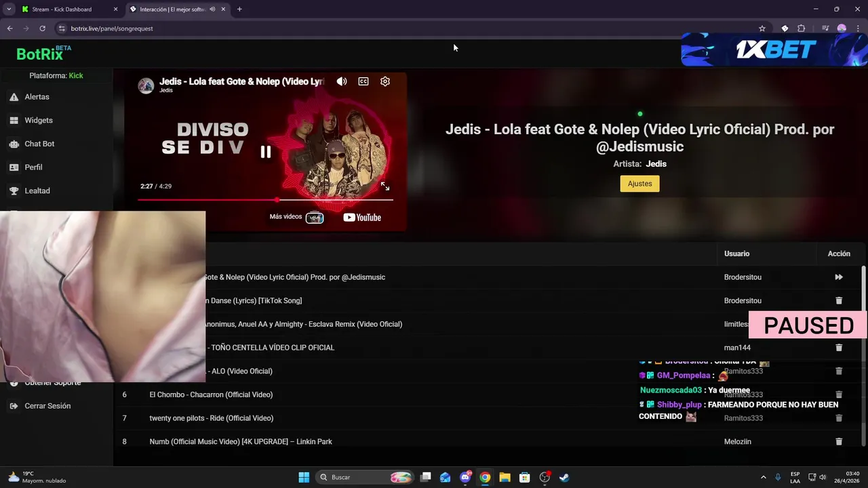Show Más videos in the player
The width and height of the screenshot is (868, 488).
click(296, 218)
